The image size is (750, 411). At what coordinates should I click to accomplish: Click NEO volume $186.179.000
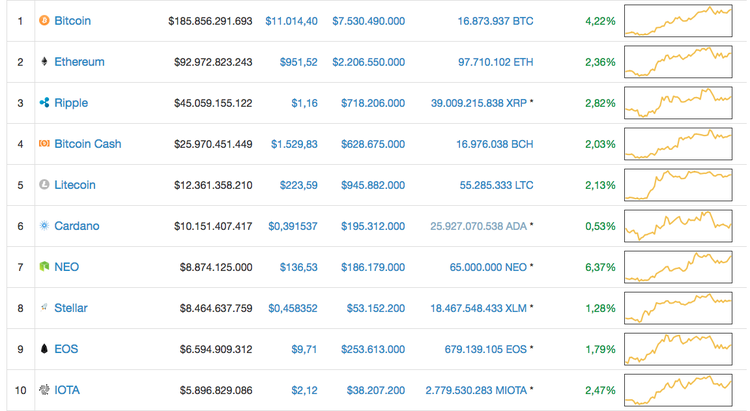[373, 267]
